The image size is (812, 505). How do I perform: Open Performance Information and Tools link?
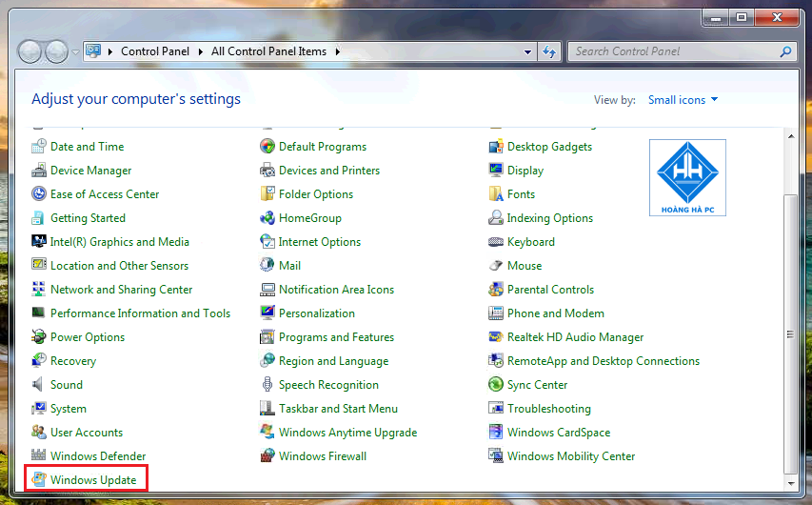click(x=140, y=313)
